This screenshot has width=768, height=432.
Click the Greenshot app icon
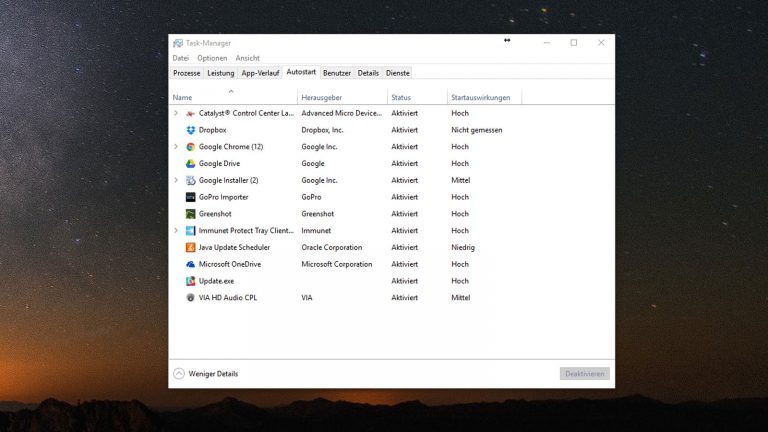pos(190,214)
